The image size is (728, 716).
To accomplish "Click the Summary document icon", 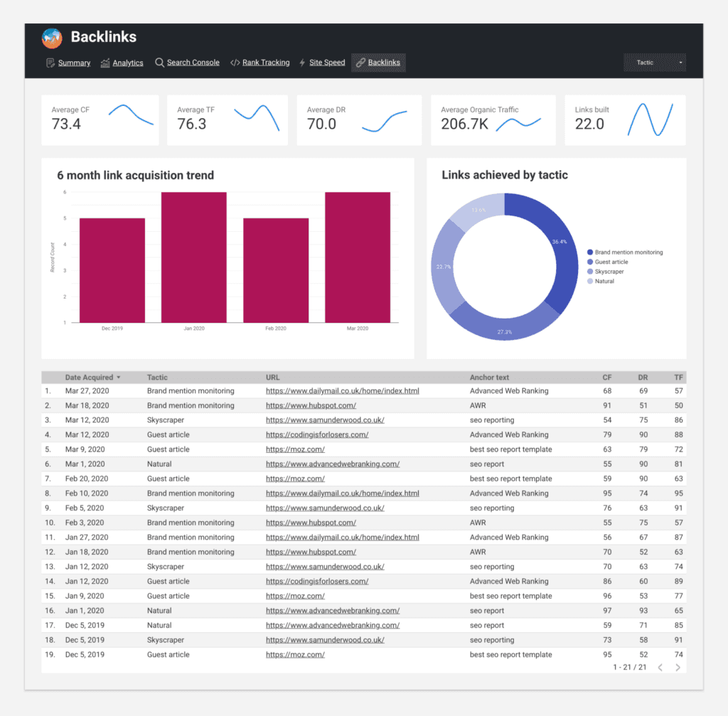I will 50,63.
